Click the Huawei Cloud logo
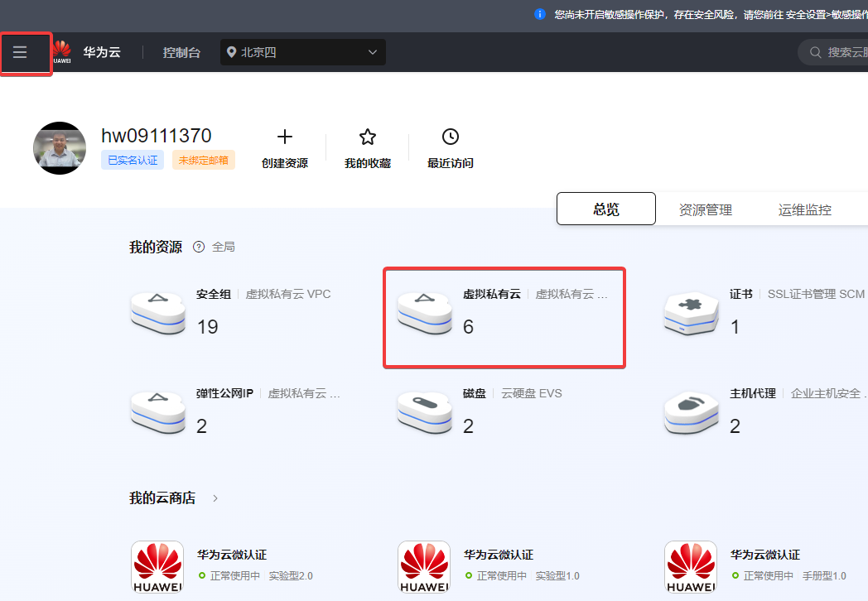This screenshot has width=868, height=601. [62, 52]
